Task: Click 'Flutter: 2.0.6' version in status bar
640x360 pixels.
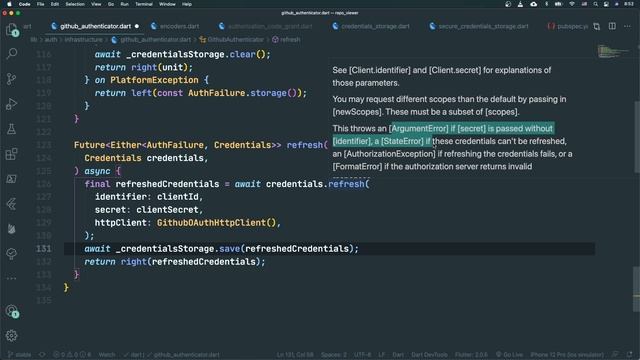Action: 471,355
